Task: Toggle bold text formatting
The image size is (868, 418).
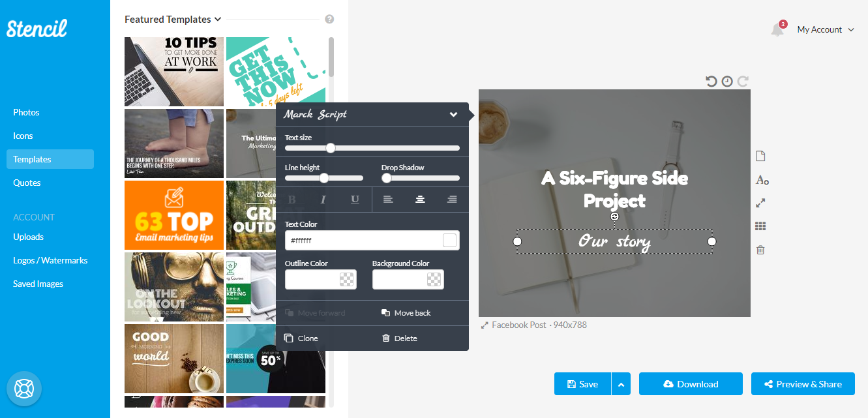Action: (292, 200)
